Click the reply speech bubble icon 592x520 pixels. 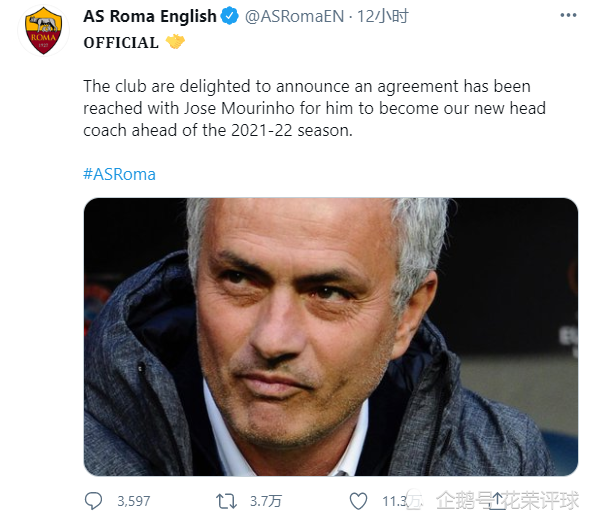(x=93, y=501)
